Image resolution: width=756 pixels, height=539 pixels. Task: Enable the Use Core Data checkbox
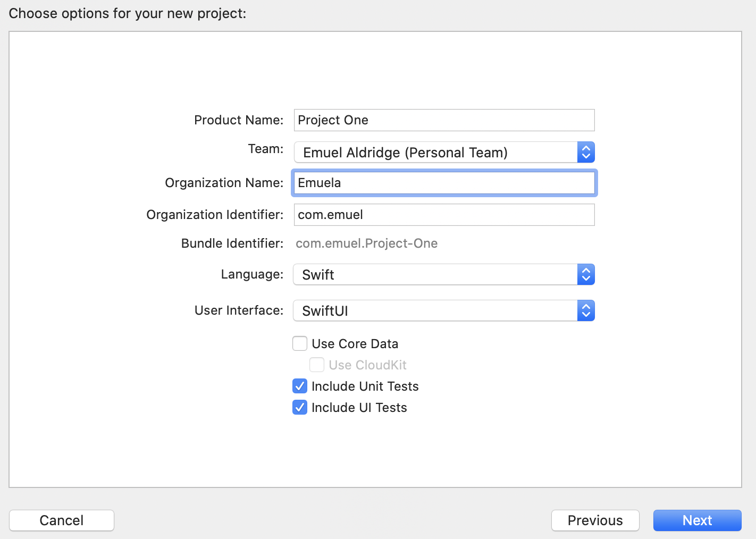(x=300, y=344)
